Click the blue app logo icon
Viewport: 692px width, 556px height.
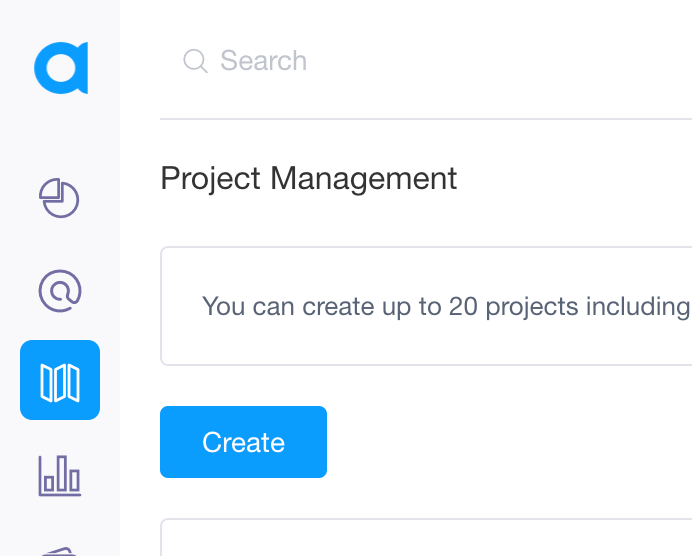[60, 68]
